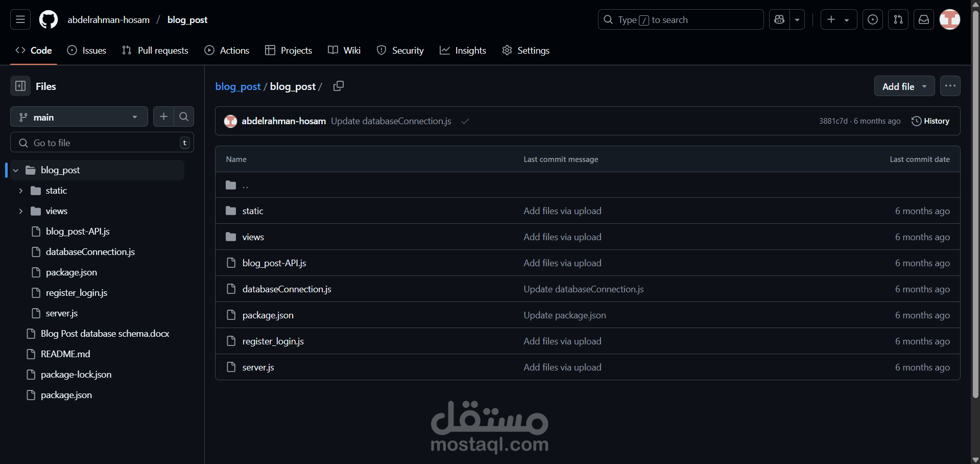Screen dimensions: 980x464
Task: Click the file icon beside server.js in the file list
Action: pyautogui.click(x=231, y=367)
